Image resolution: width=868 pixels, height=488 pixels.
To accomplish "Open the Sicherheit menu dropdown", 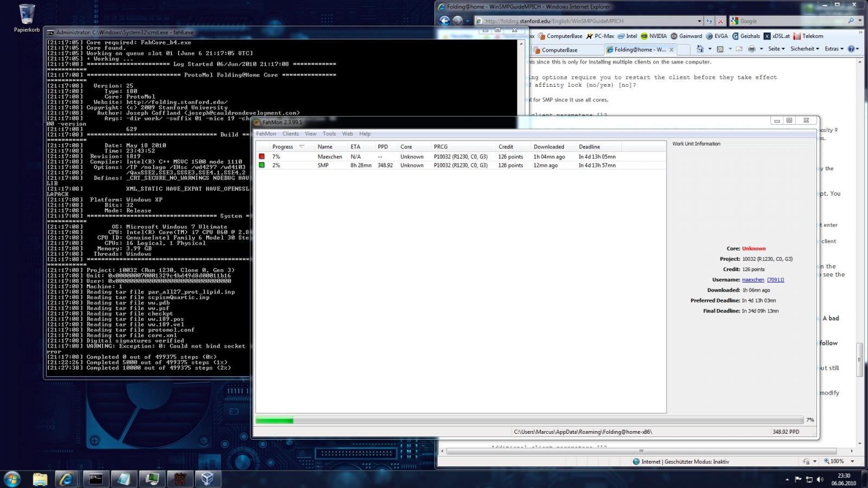I will click(805, 49).
